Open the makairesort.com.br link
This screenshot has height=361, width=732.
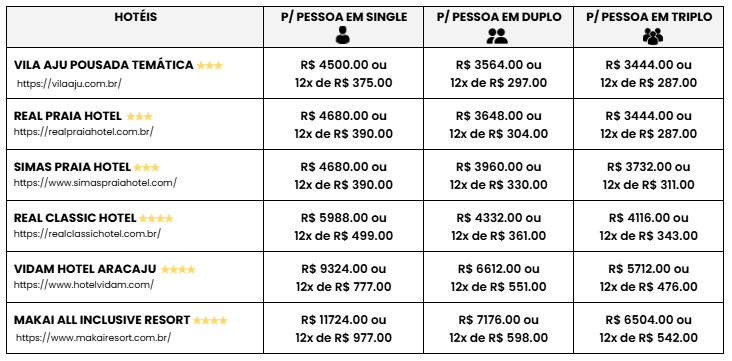tap(93, 337)
